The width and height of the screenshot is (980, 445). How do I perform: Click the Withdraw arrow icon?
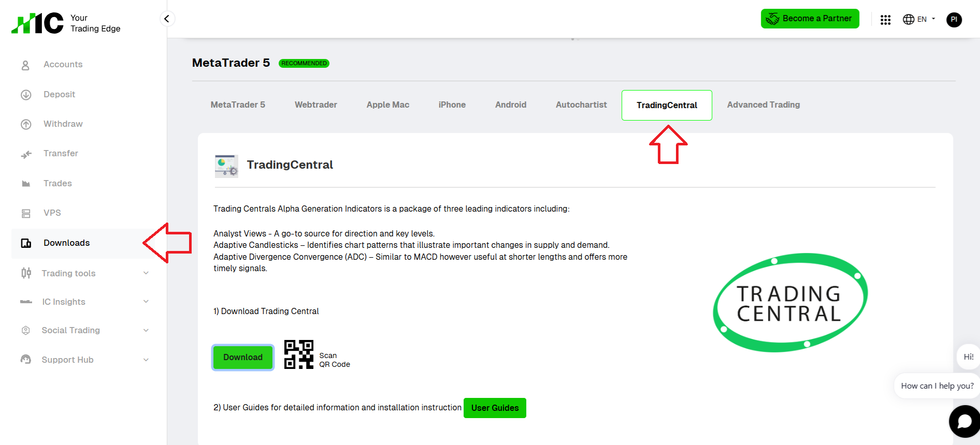26,124
